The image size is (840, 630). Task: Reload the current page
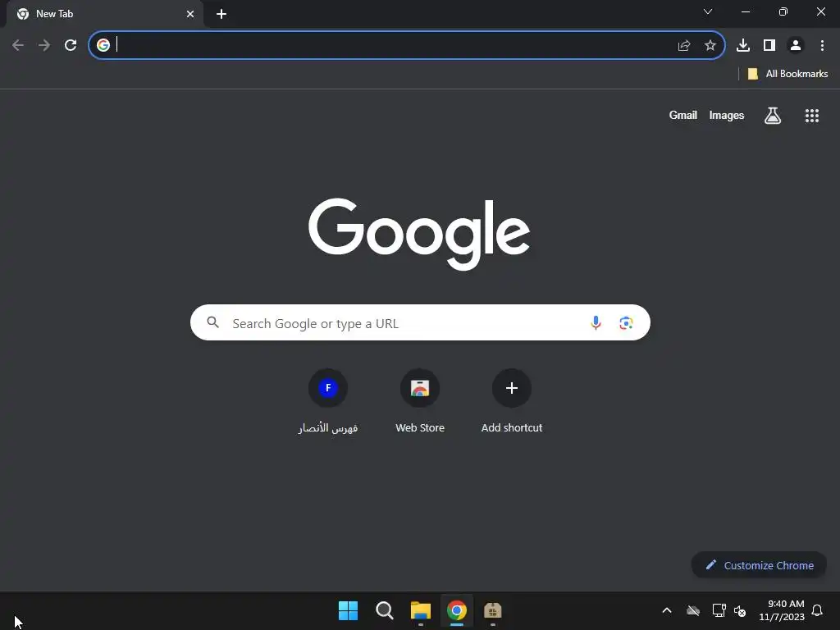[x=71, y=45]
